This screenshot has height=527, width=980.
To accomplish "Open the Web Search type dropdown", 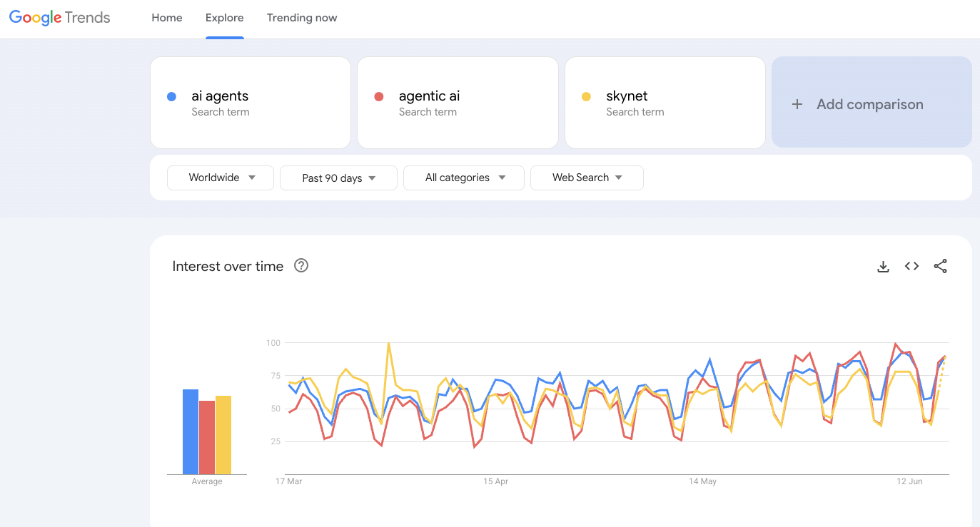I will coord(587,178).
